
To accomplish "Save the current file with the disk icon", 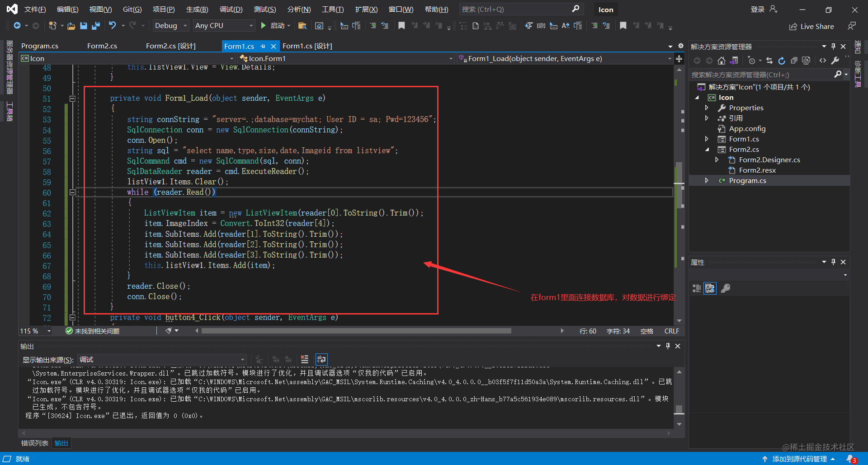I will pyautogui.click(x=83, y=26).
